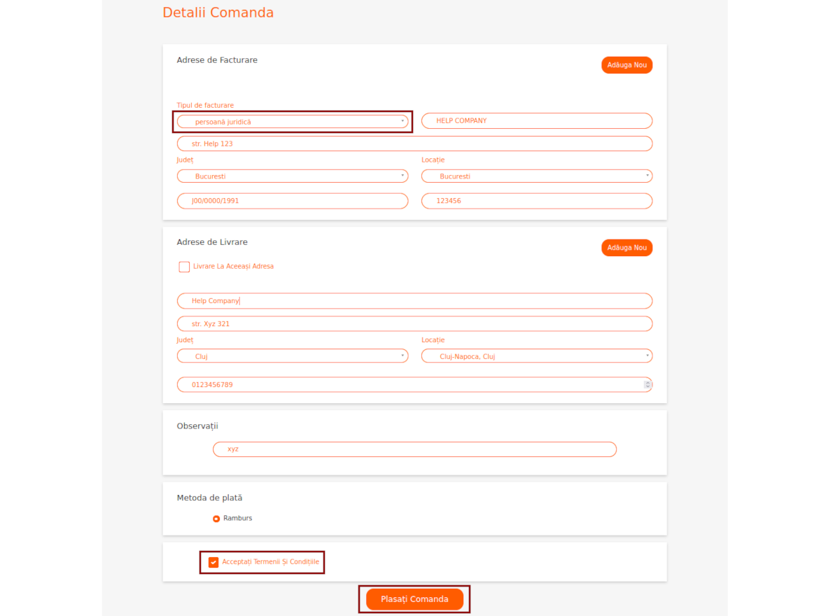Screen dimensions: 840x616
Task: Click Adăuga Nou in Adrese de Livrare
Action: click(x=626, y=248)
